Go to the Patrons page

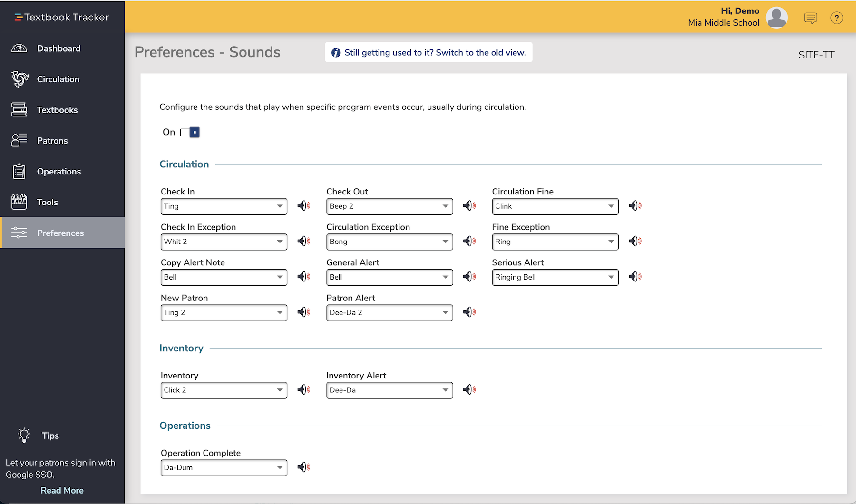52,140
